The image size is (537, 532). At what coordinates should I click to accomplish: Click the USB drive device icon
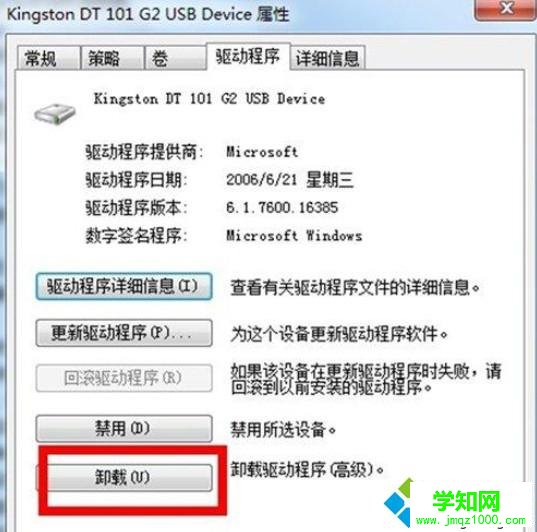pos(55,114)
